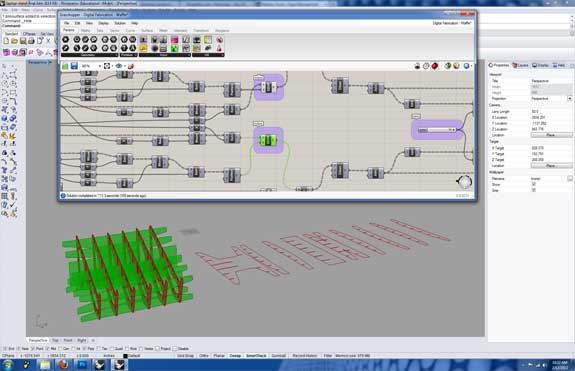The image size is (575, 371).
Task: Open the Solution menu in Grasshopper
Action: (x=120, y=23)
